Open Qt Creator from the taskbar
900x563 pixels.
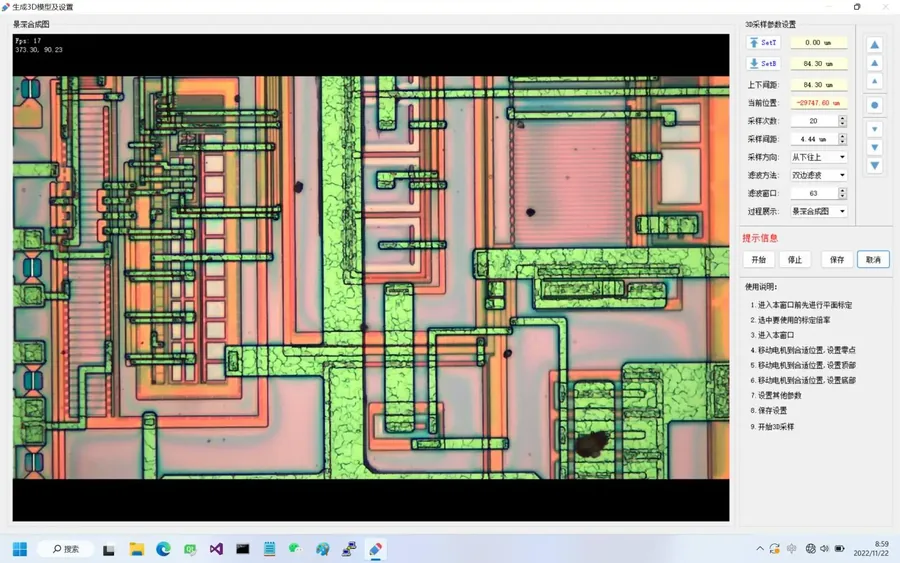point(189,549)
